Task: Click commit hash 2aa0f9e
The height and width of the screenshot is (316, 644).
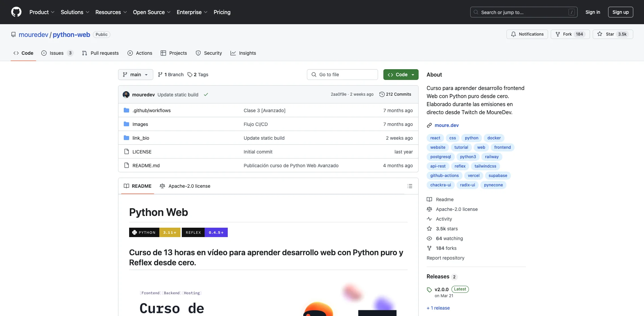Action: (338, 94)
